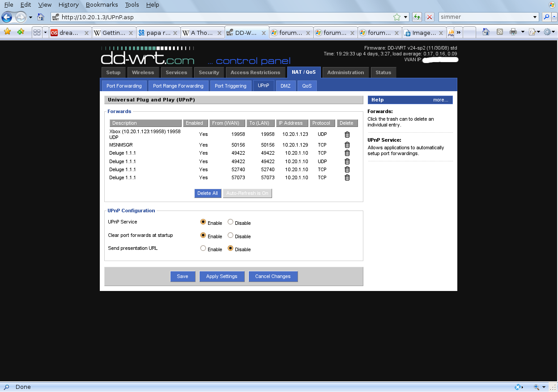Select Disable for UPnP Service

(230, 222)
